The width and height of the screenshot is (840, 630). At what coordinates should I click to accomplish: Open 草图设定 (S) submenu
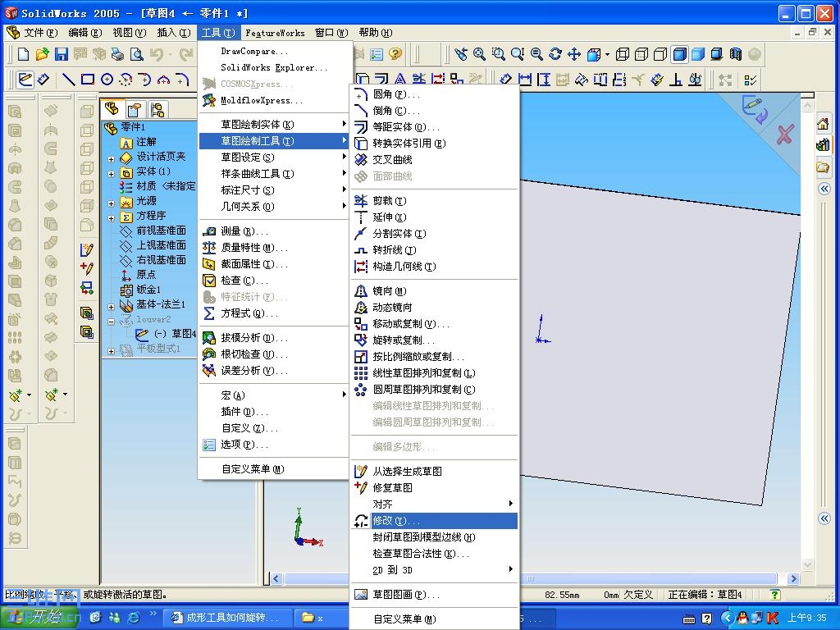coord(274,157)
